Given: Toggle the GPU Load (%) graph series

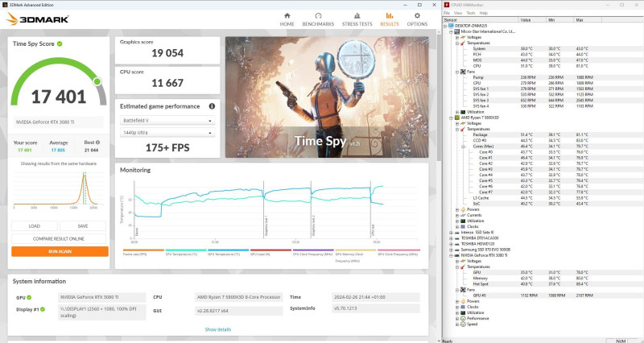Looking at the screenshot, I should [x=270, y=252].
